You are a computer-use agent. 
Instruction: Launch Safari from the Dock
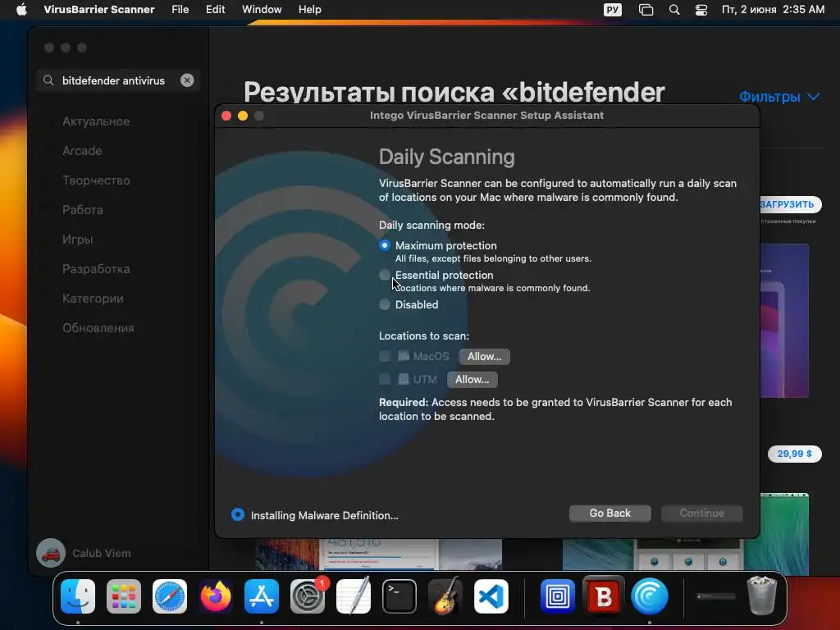pyautogui.click(x=170, y=596)
